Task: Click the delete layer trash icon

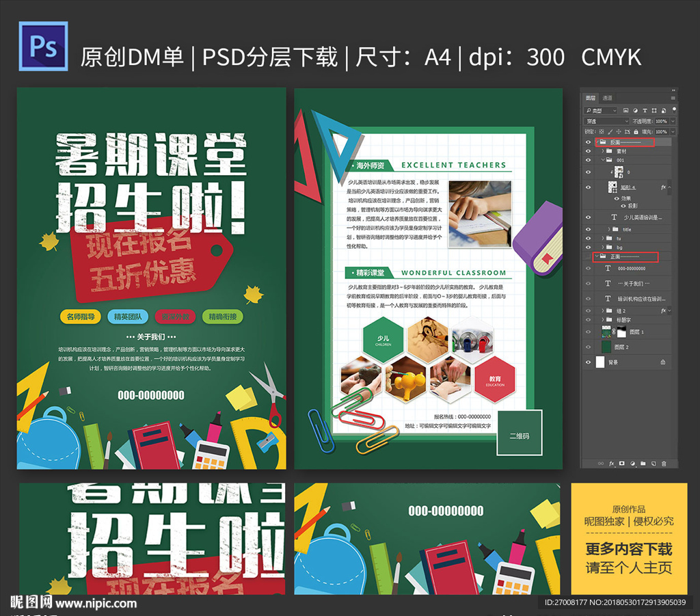Action: pos(664,464)
